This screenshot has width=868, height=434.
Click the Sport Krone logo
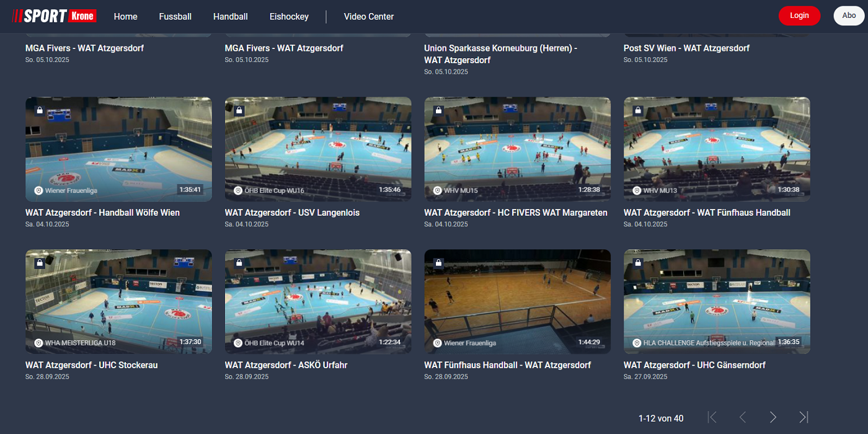click(55, 16)
